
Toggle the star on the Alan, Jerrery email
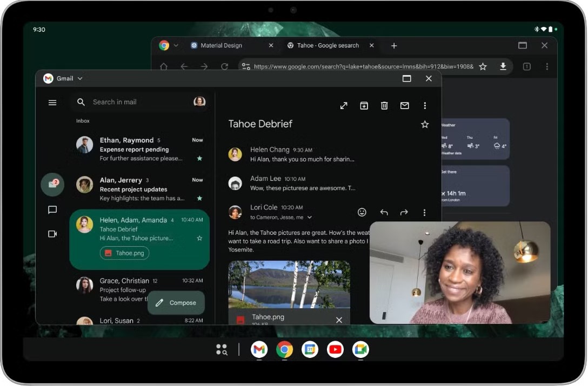[199, 199]
